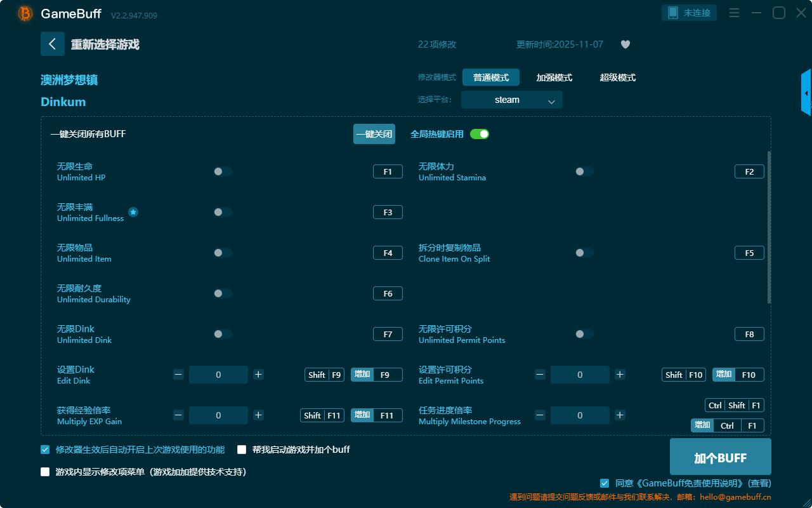Open the hamburger menu in title bar
This screenshot has width=812, height=508.
734,13
